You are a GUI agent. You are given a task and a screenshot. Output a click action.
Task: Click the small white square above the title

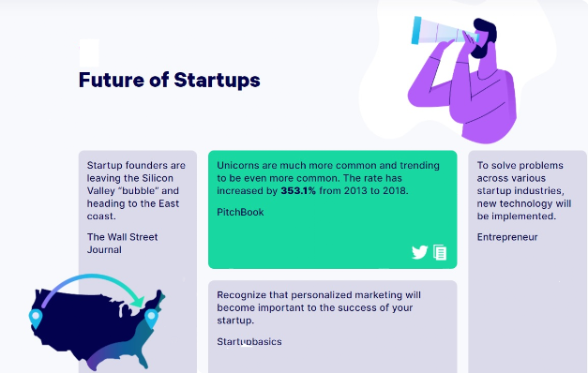(x=89, y=52)
